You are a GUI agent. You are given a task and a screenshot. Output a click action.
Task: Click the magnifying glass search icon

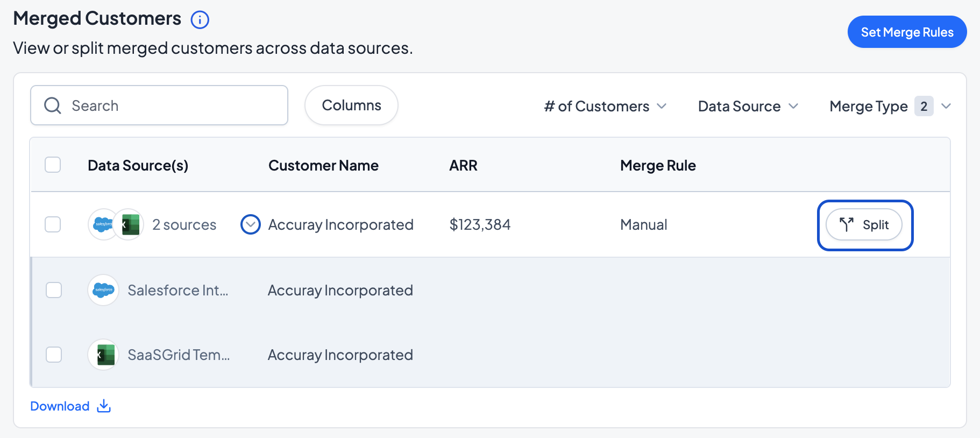click(x=53, y=105)
